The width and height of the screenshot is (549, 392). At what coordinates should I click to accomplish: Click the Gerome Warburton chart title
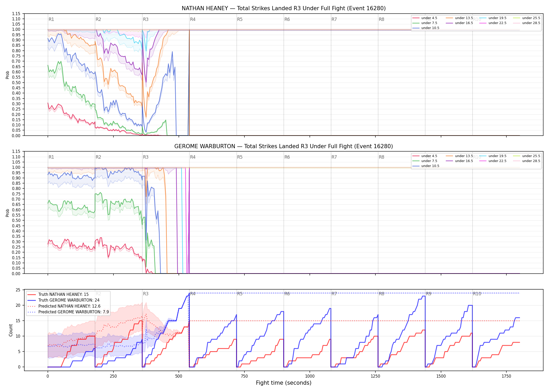(x=284, y=146)
